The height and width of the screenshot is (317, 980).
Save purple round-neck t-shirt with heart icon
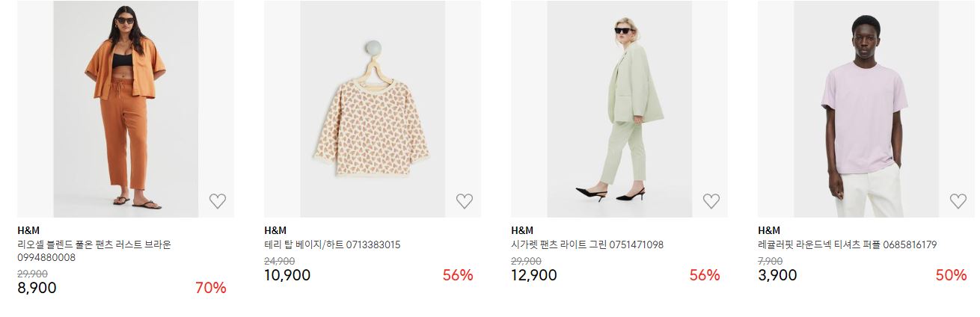[958, 201]
